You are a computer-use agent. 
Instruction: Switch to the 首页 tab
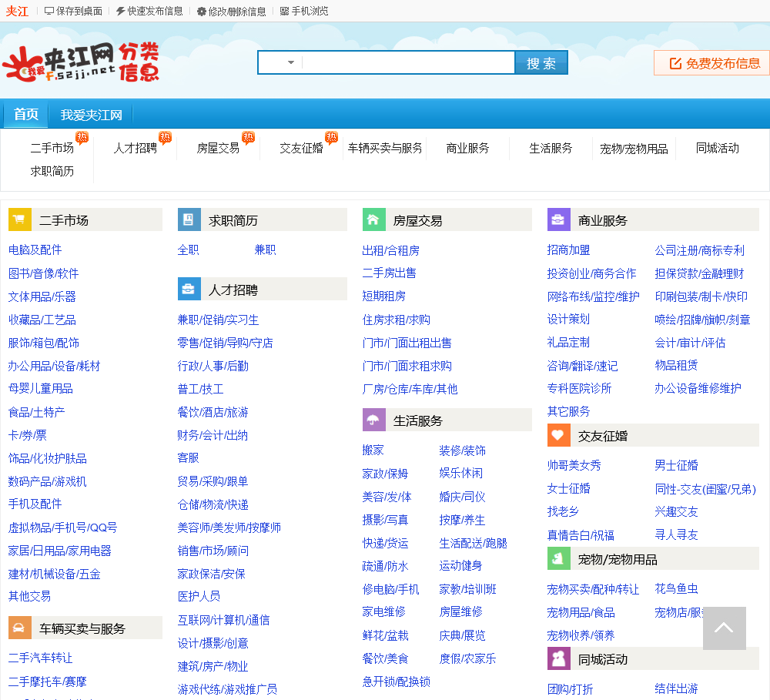(x=26, y=115)
